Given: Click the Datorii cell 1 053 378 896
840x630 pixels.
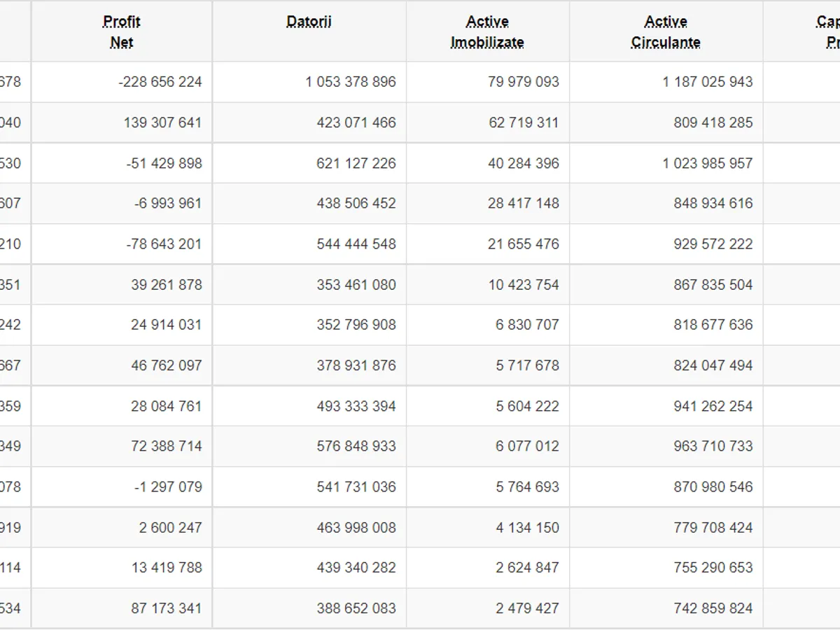Looking at the screenshot, I should [350, 82].
